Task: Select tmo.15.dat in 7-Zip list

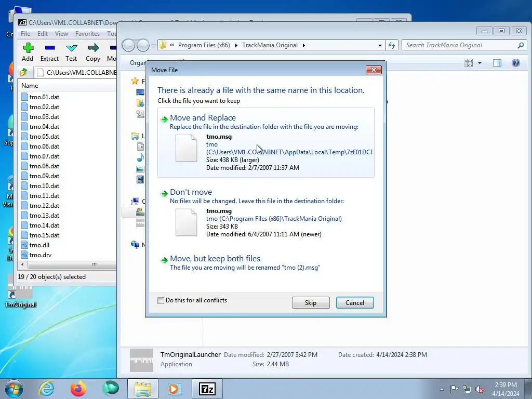Action: (x=40, y=235)
